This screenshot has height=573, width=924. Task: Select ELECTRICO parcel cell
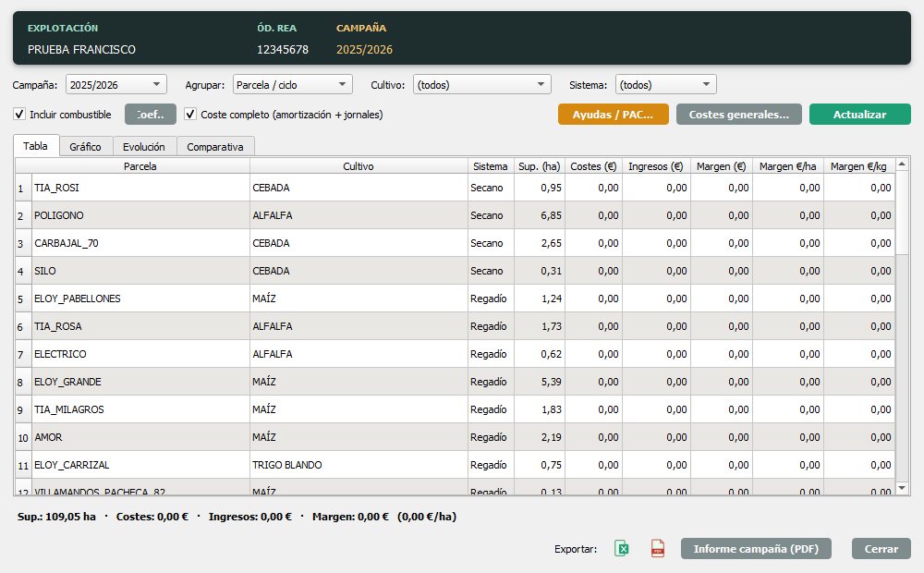(x=140, y=354)
